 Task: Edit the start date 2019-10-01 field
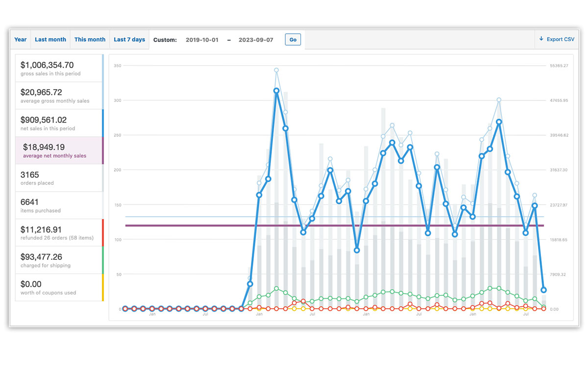(x=201, y=40)
